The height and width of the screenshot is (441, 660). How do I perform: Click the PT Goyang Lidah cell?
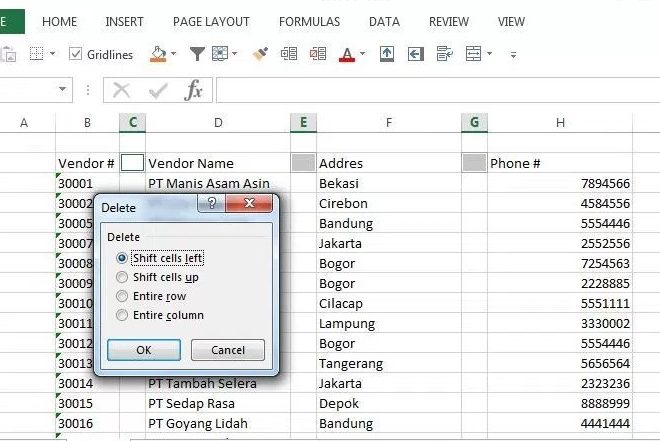[x=218, y=423]
